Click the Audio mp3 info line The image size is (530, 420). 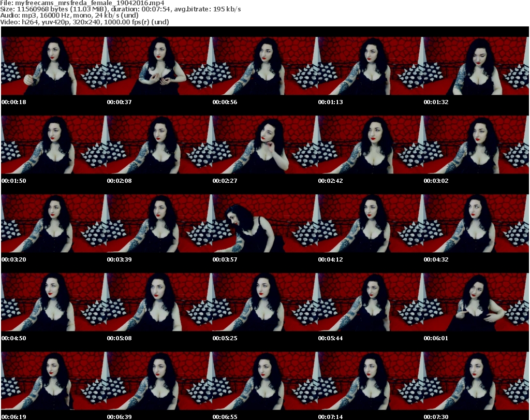69,16
